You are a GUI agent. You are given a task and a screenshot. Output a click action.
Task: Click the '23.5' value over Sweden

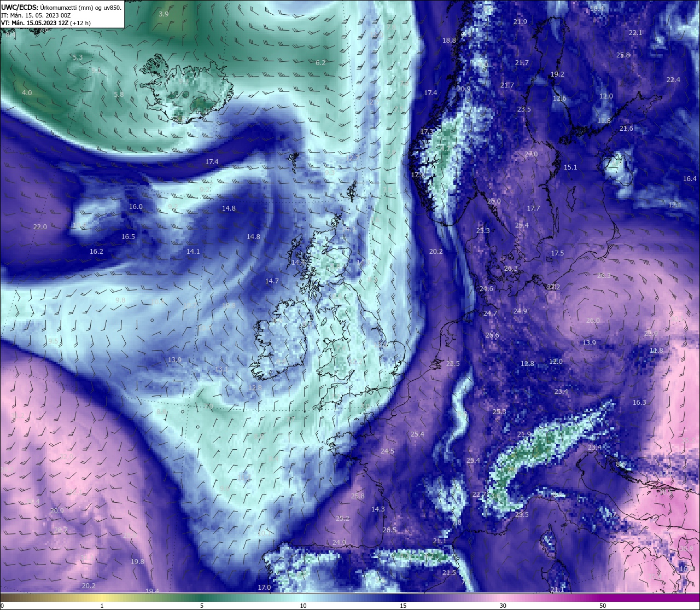click(524, 109)
